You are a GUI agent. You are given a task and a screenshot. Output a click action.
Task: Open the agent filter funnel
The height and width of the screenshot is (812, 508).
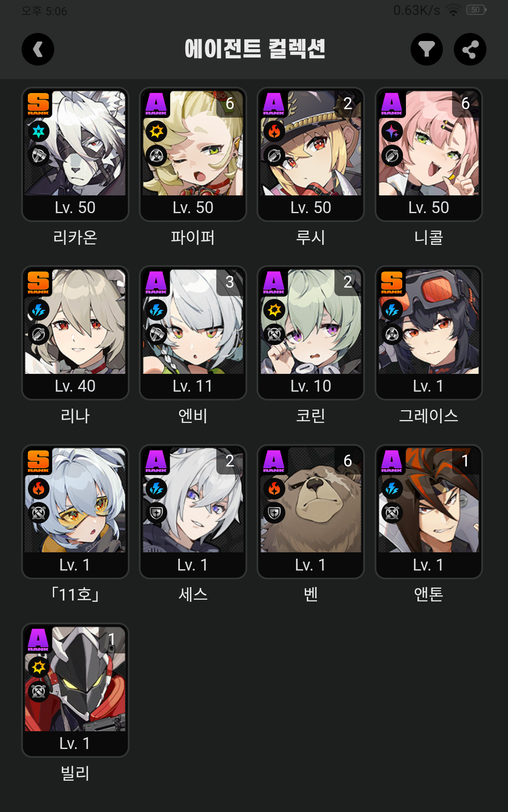click(x=427, y=49)
